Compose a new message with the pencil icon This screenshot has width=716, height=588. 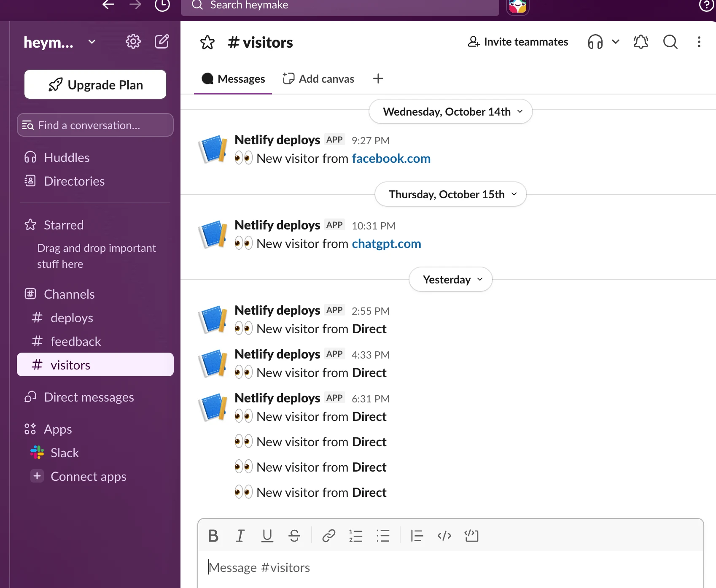tap(162, 42)
